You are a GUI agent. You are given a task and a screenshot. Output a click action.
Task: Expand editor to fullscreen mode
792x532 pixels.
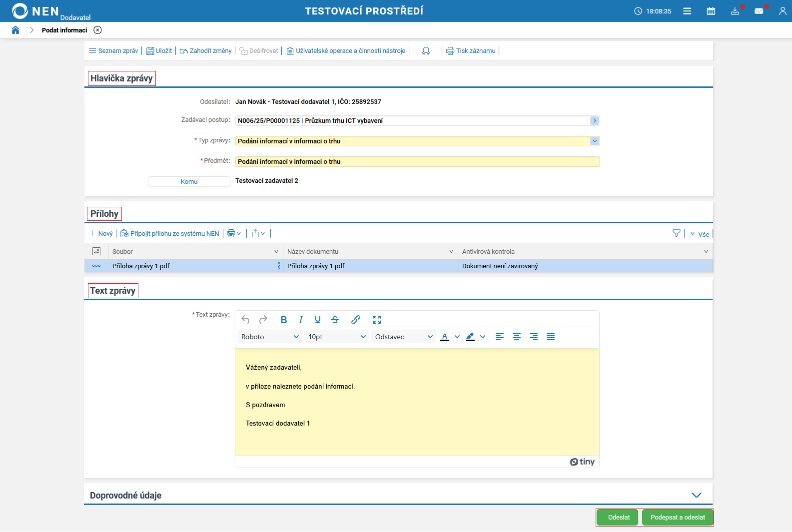tap(377, 320)
